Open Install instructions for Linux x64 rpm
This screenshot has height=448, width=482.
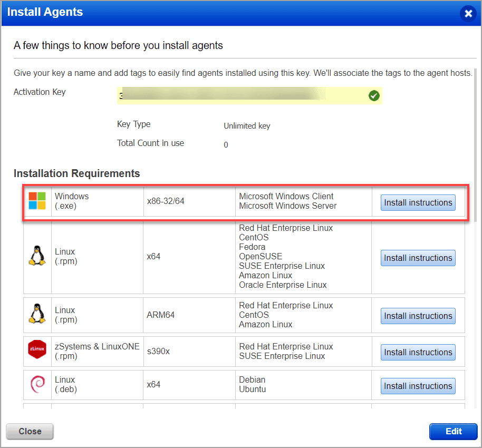pyautogui.click(x=418, y=258)
